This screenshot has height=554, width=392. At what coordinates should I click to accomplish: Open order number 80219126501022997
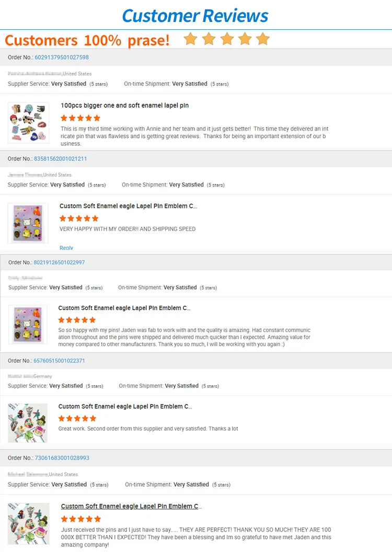pos(59,262)
